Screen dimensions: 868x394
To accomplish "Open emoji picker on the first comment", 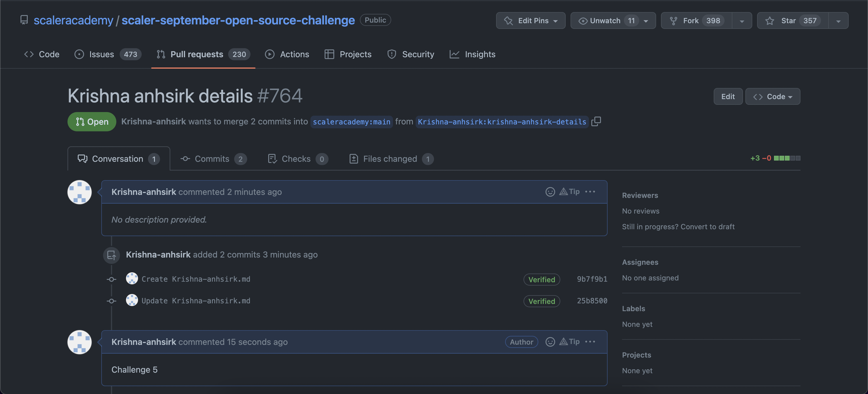I will (x=550, y=192).
